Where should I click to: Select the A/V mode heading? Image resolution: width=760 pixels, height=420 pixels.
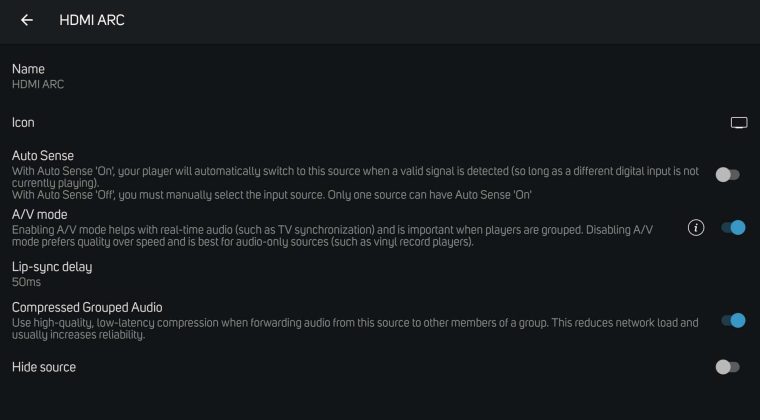[39, 214]
